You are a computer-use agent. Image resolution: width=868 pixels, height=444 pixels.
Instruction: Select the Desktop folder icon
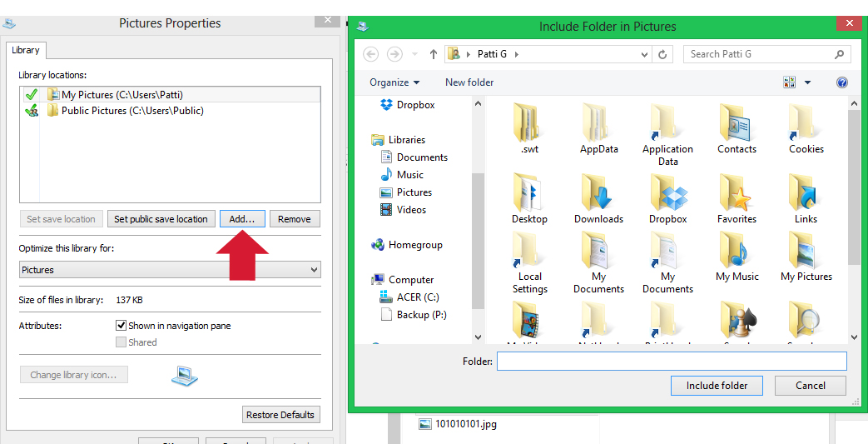click(529, 193)
